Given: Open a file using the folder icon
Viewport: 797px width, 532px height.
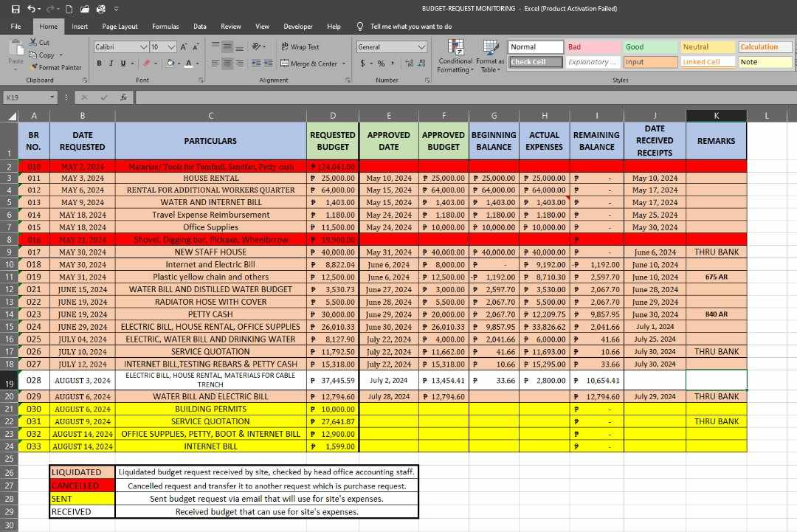Looking at the screenshot, I should pyautogui.click(x=84, y=9).
